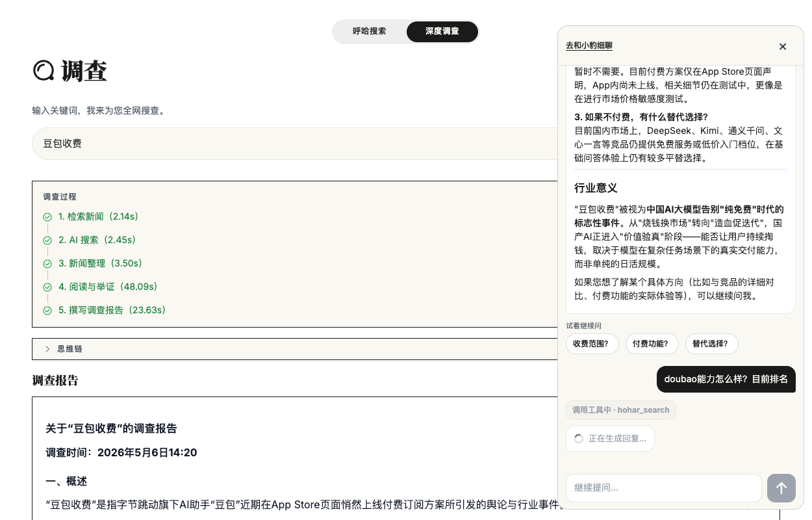Click the 调查过程 heading
Image resolution: width=812 pixels, height=520 pixels.
(60, 197)
